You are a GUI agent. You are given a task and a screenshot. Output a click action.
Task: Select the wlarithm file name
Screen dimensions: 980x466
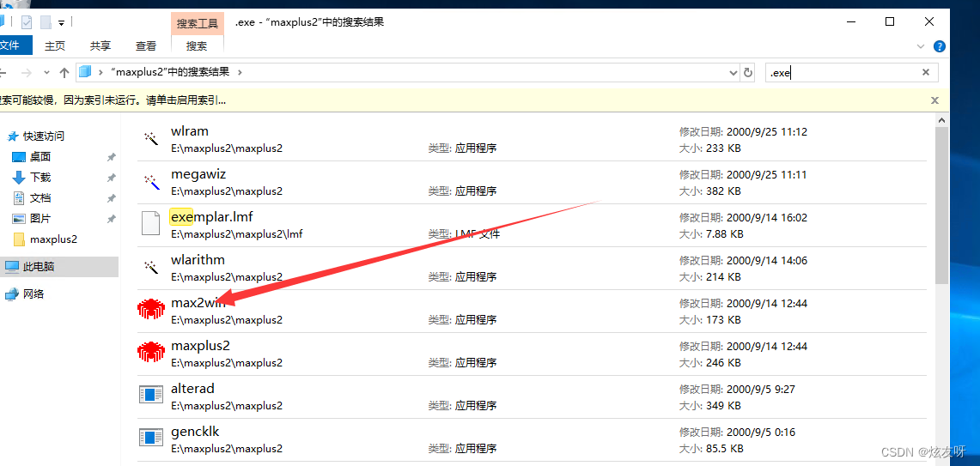198,259
